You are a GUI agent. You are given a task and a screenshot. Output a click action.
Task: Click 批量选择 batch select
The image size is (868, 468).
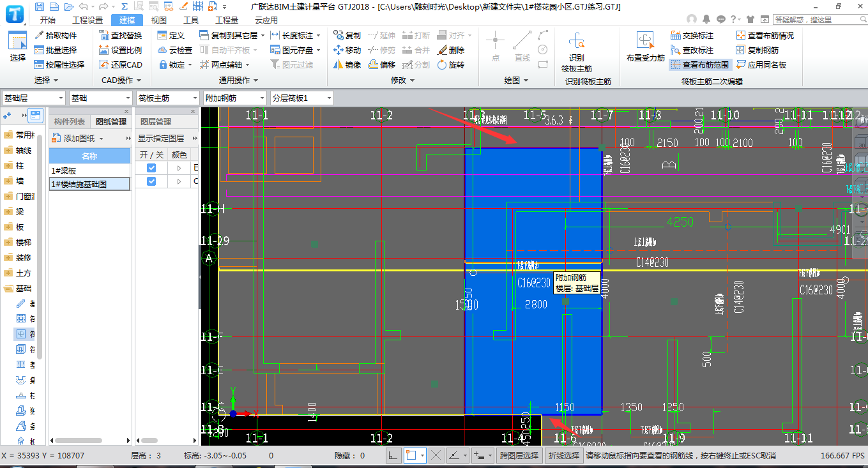(56, 50)
